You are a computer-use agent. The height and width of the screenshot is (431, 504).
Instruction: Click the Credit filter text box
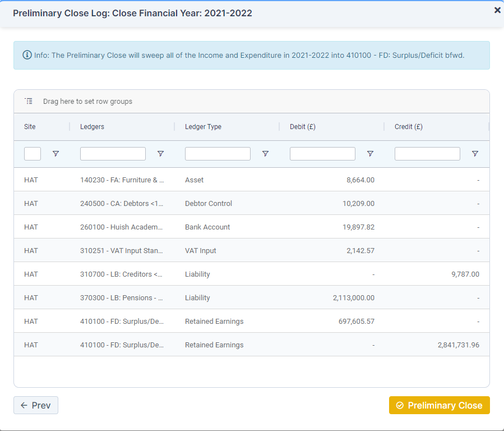pos(427,153)
